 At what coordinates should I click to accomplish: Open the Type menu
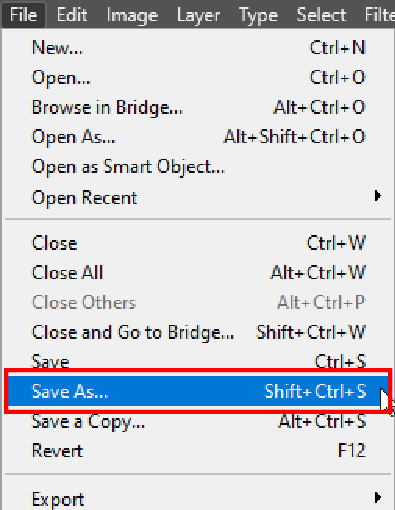pyautogui.click(x=258, y=15)
